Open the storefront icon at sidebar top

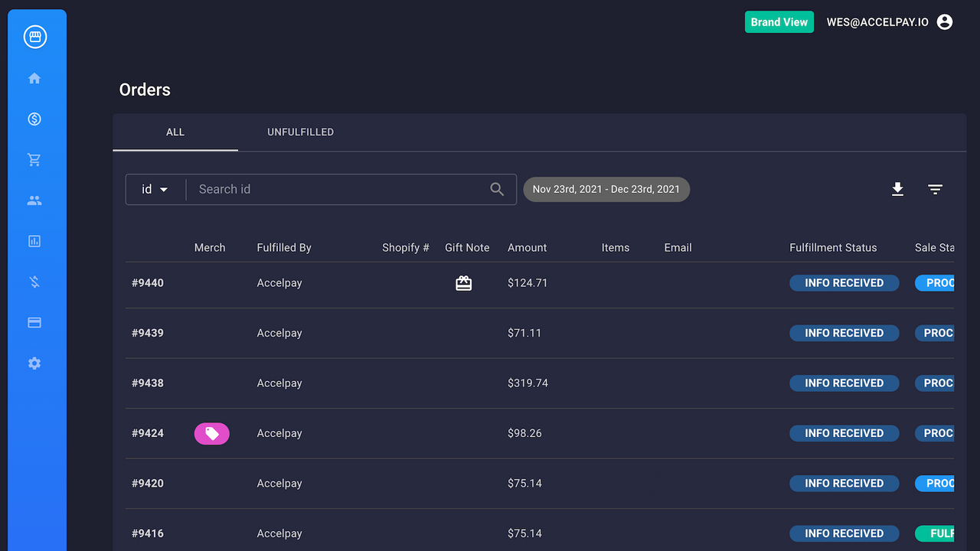point(36,36)
